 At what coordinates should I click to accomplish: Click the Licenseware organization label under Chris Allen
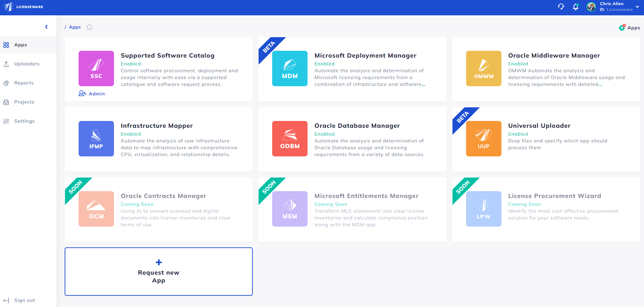point(616,10)
